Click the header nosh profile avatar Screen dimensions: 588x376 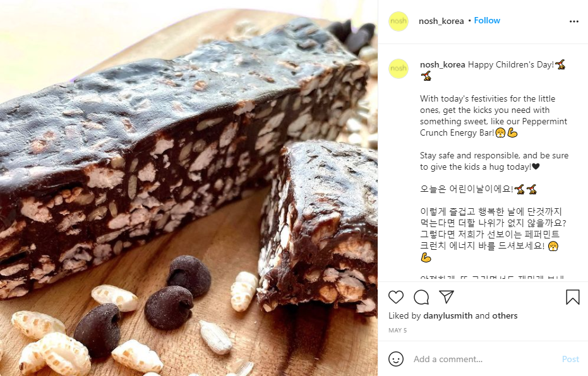[x=399, y=21]
